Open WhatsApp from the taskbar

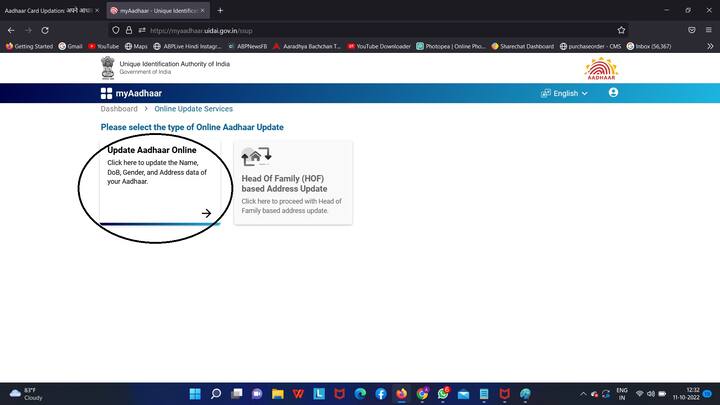tap(443, 394)
